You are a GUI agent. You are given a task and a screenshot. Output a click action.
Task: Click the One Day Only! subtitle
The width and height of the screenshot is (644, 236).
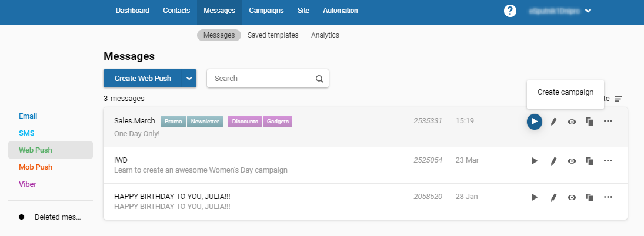coord(137,134)
